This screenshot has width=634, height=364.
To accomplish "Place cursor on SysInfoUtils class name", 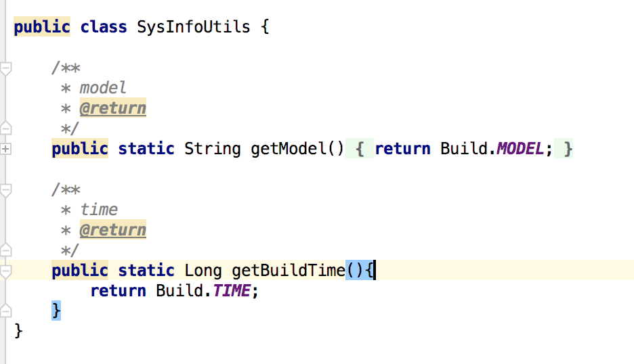I will 193,27.
